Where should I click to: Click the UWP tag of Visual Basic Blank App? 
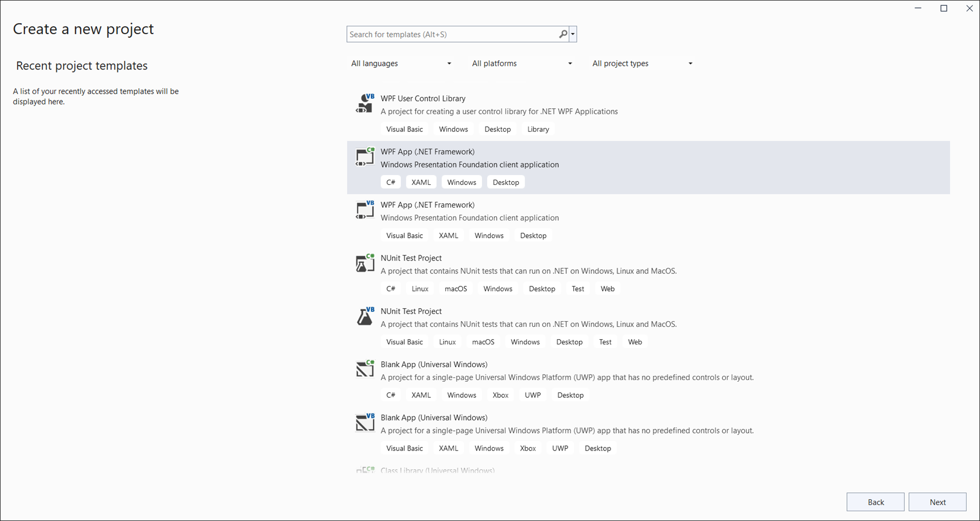tap(560, 448)
